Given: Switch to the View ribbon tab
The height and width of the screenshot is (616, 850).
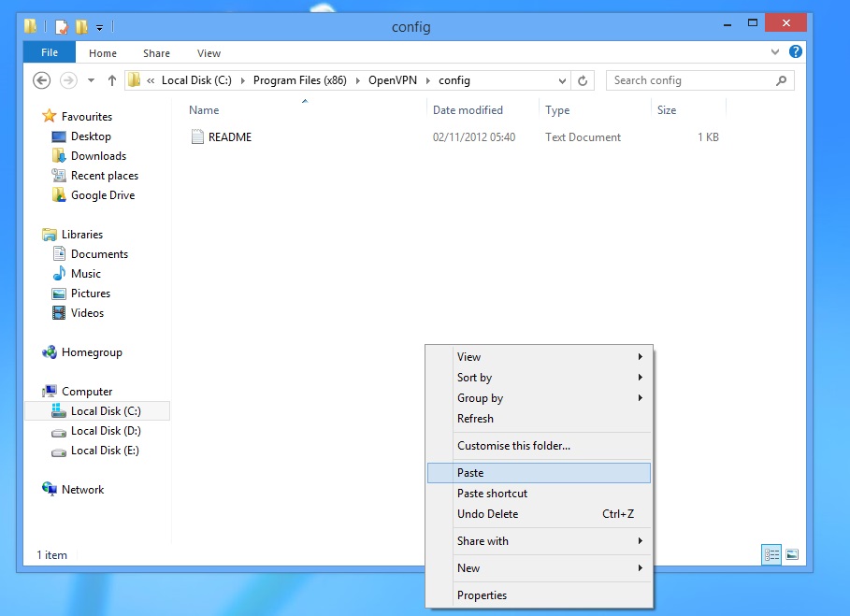Looking at the screenshot, I should (x=209, y=53).
